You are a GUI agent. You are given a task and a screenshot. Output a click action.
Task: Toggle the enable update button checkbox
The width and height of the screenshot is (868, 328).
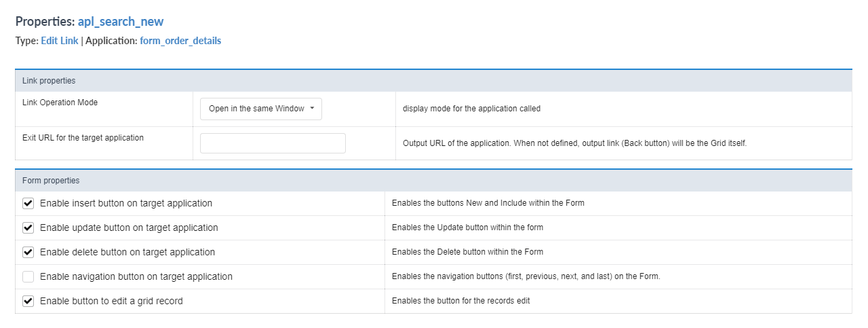tap(28, 227)
